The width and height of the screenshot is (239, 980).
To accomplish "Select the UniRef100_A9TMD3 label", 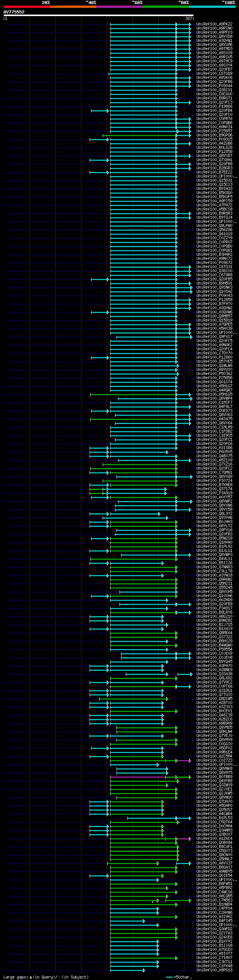I will pyautogui.click(x=215, y=49).
